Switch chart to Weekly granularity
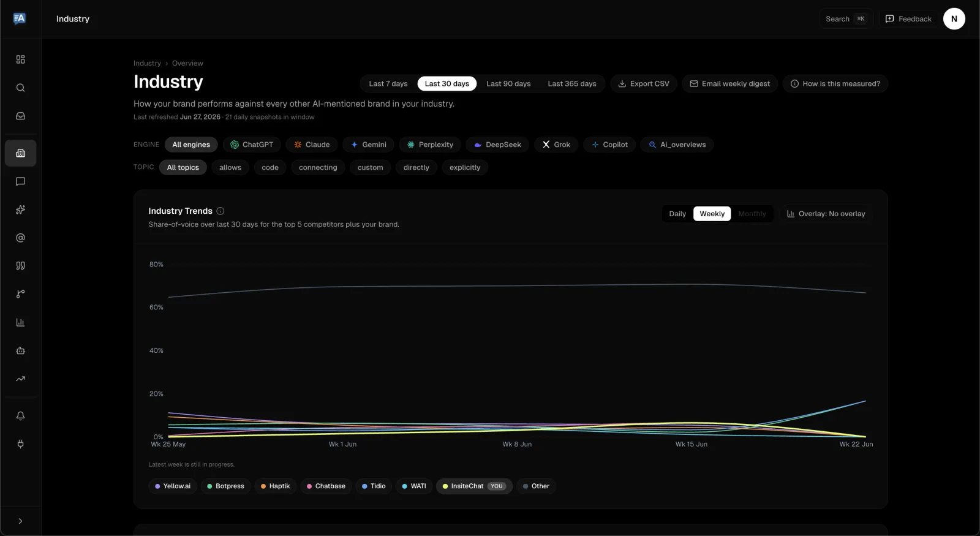Viewport: 980px width, 536px height. point(712,214)
